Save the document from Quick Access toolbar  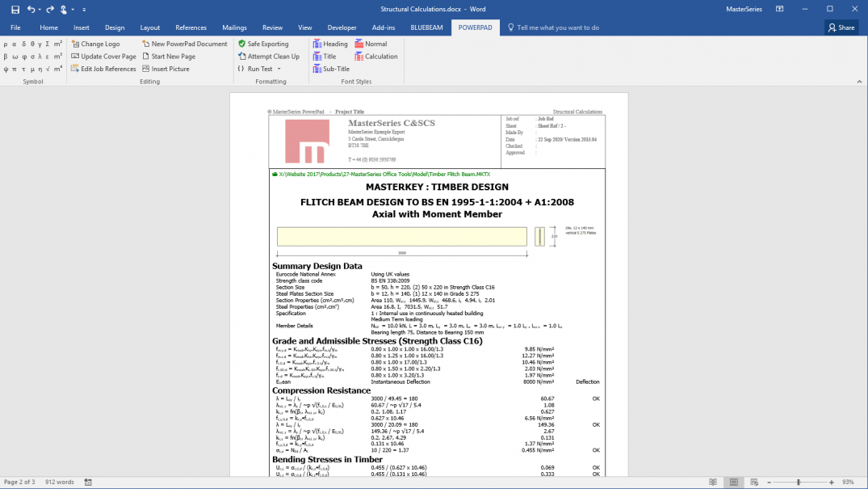15,10
